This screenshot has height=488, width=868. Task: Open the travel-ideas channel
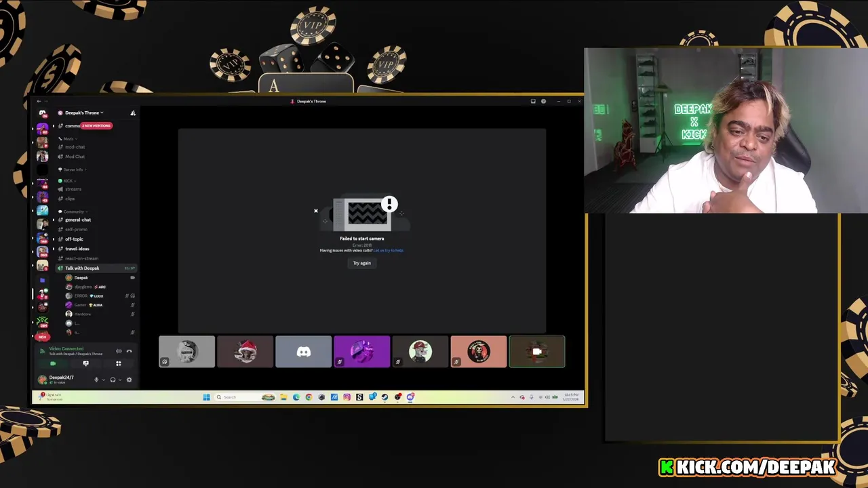pos(77,249)
